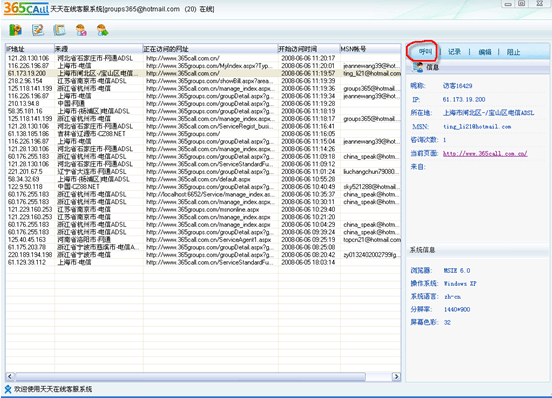Viewport: 552px width, 398px height.
Task: Click the green settings gear toolbar icon
Action: pyautogui.click(x=15, y=30)
